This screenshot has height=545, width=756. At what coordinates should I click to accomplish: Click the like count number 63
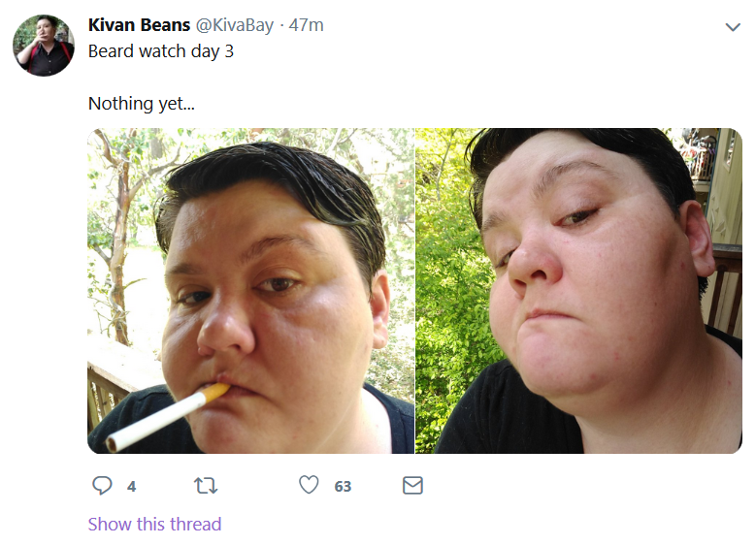[x=343, y=487]
